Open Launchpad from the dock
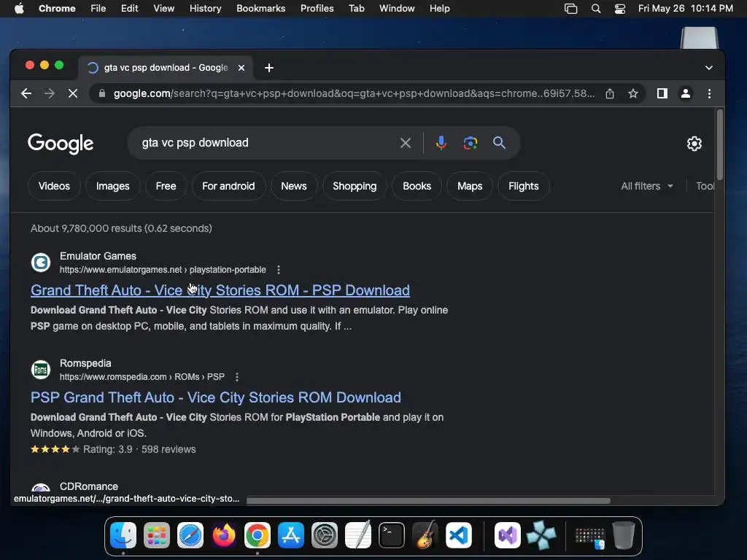Image resolution: width=747 pixels, height=560 pixels. click(x=157, y=535)
